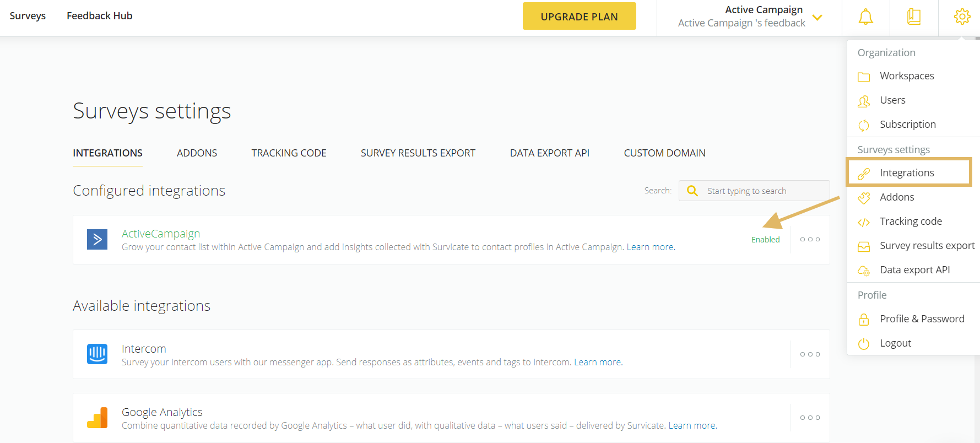Click the ActiveCampaign integration title

tap(161, 234)
